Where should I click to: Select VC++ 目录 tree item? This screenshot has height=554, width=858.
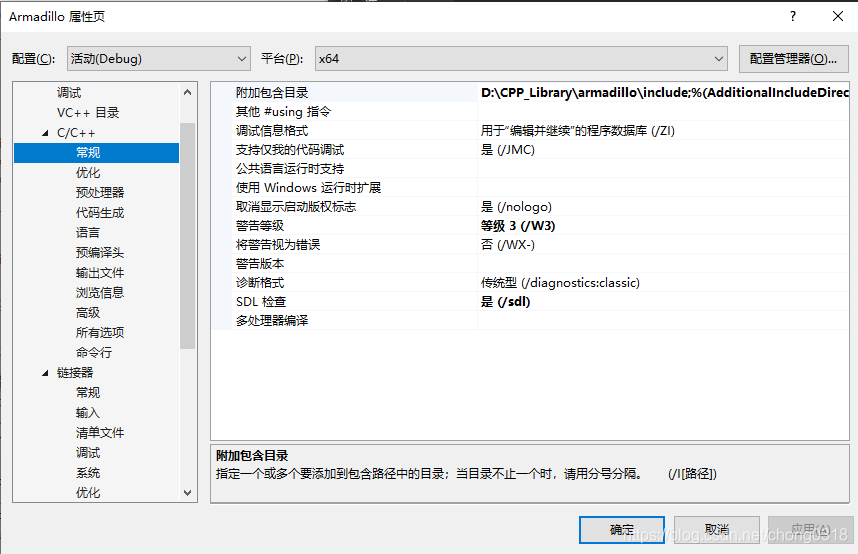click(x=88, y=113)
